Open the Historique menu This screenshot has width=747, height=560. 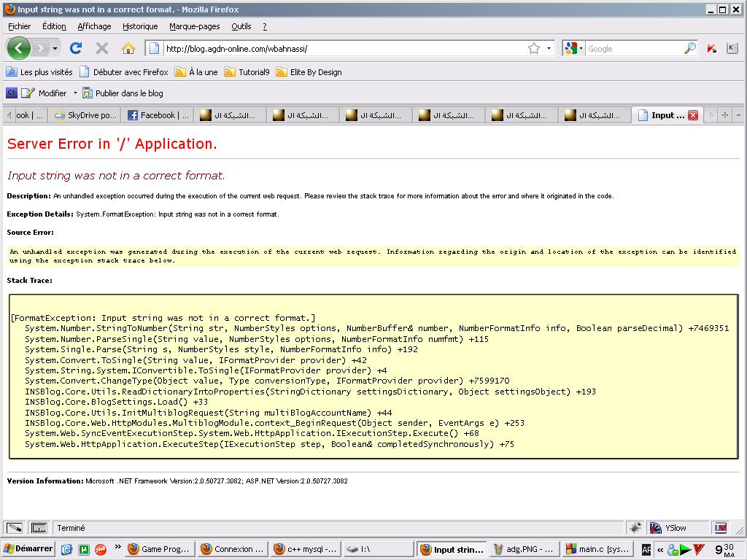coord(140,26)
